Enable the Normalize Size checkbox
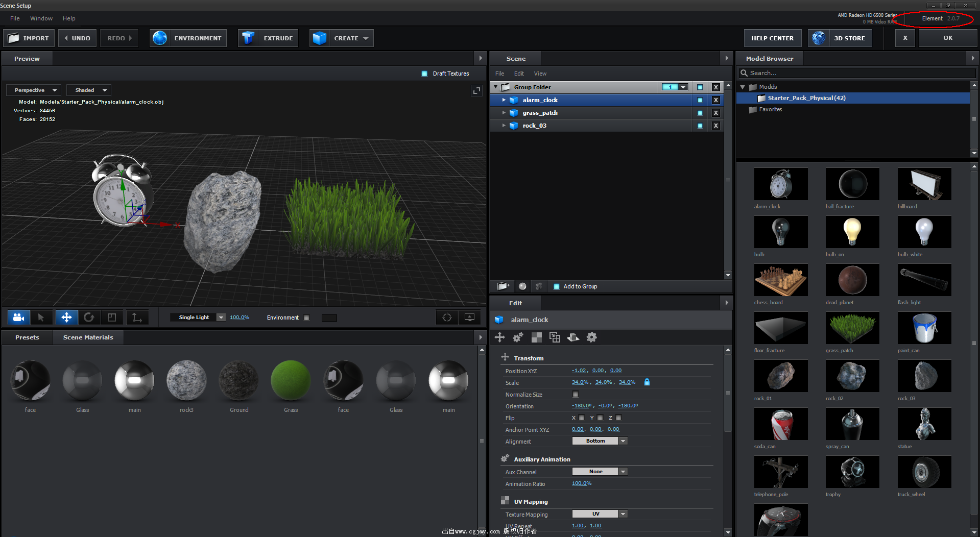Image resolution: width=980 pixels, height=537 pixels. tap(576, 394)
